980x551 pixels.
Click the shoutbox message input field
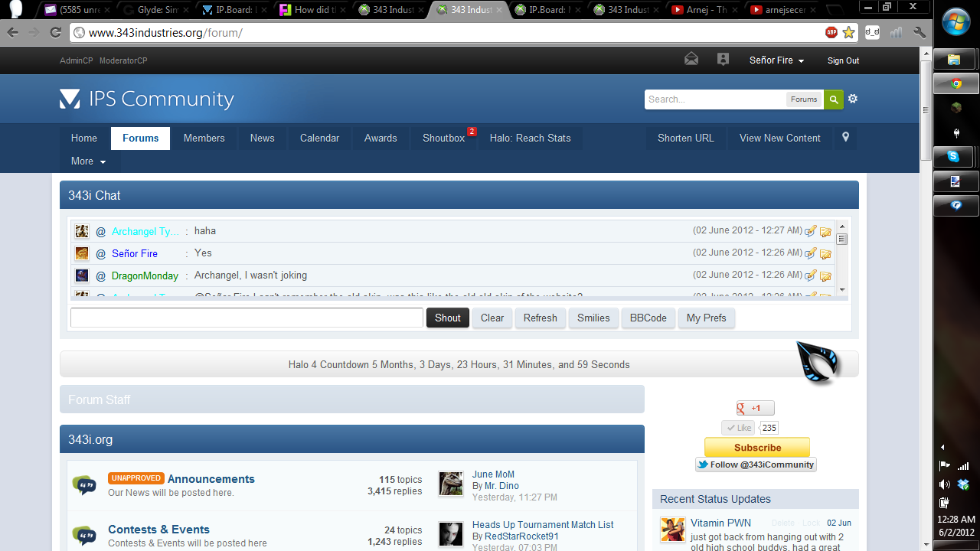point(247,318)
